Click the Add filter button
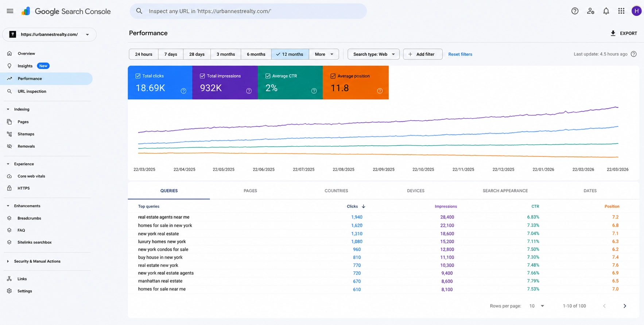644x325 pixels. (423, 54)
